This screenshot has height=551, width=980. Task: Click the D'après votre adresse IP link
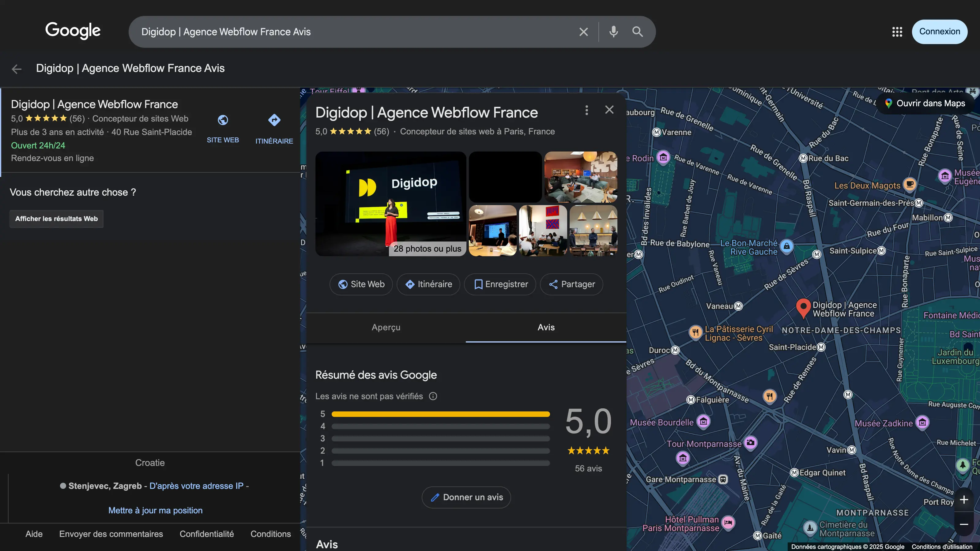coord(196,486)
